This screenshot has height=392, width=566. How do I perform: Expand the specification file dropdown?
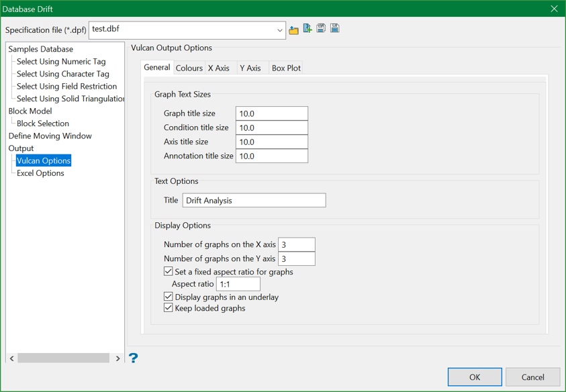279,30
